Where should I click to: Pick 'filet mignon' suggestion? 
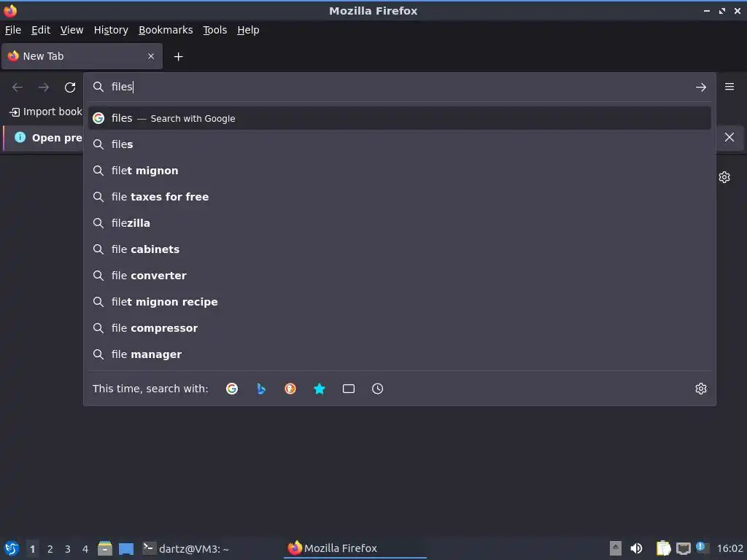point(399,171)
